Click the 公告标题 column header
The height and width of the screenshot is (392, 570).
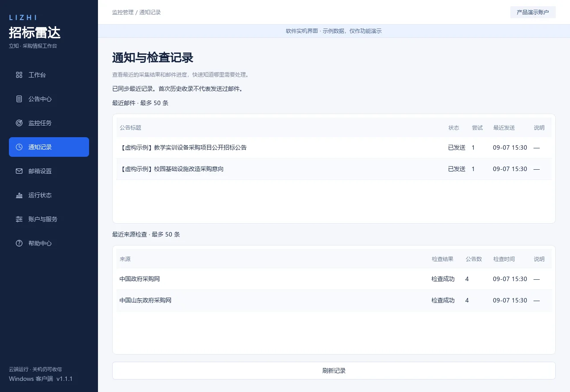(x=130, y=127)
